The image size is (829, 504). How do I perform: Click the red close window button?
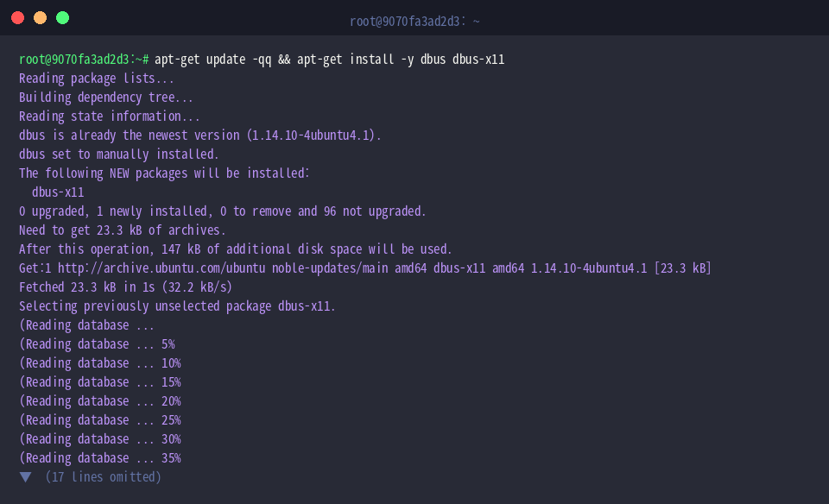(17, 18)
